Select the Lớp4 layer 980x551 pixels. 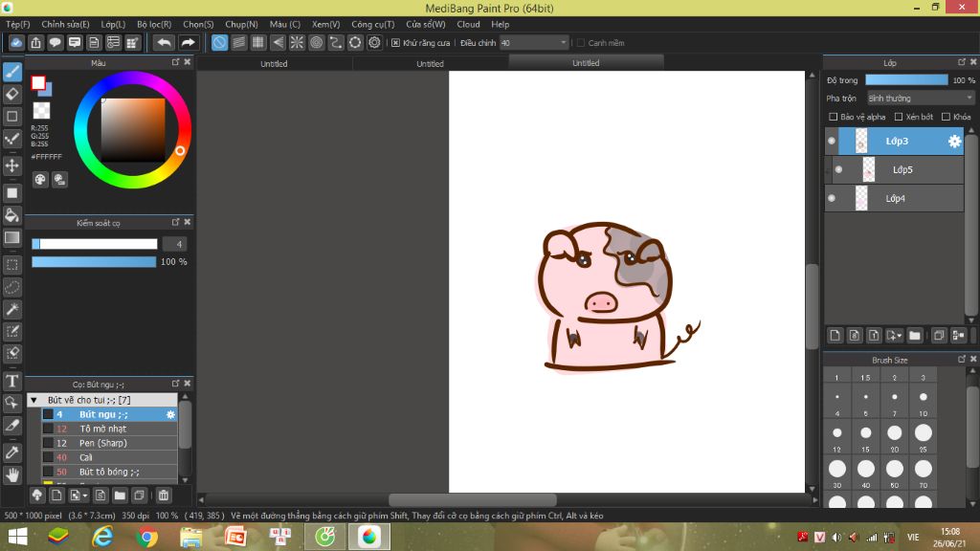[x=895, y=199]
